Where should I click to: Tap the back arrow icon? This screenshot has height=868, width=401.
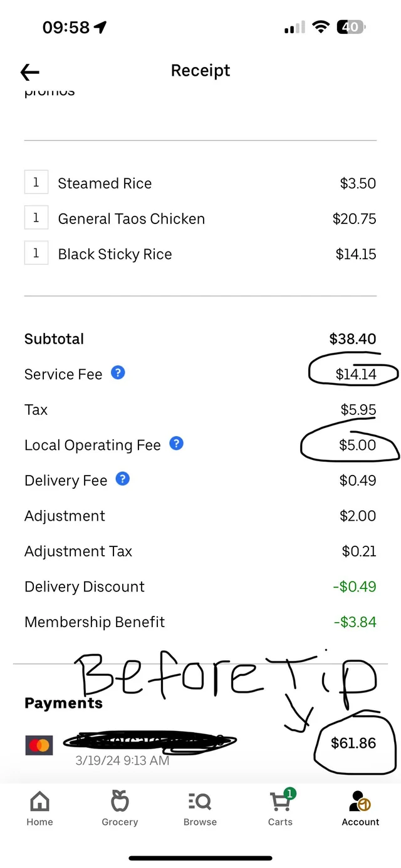(x=30, y=72)
